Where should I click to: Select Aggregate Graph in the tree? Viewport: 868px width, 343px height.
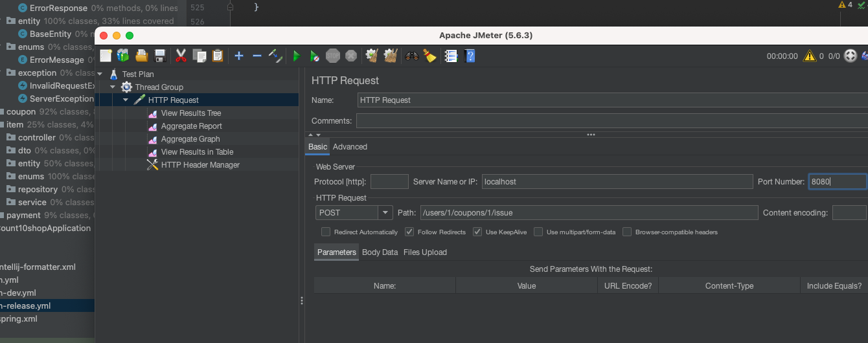coord(190,138)
